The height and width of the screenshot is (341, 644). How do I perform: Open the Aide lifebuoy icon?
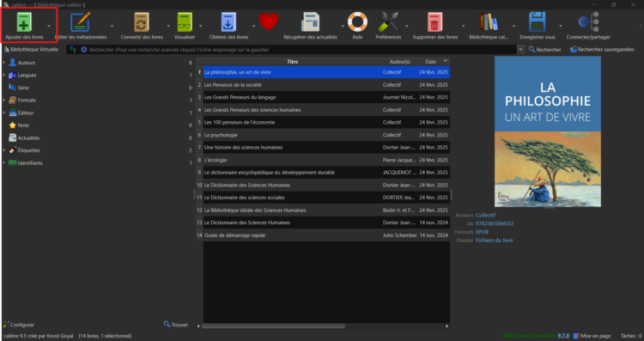pyautogui.click(x=357, y=21)
